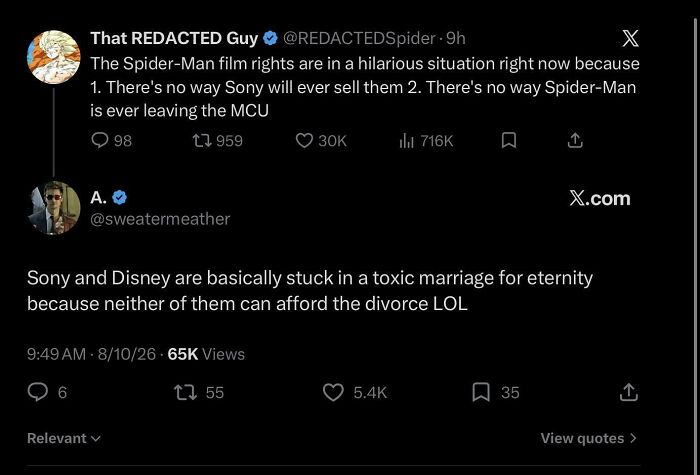Reply to the tweet with 6 comments
The height and width of the screenshot is (475, 700).
point(47,392)
